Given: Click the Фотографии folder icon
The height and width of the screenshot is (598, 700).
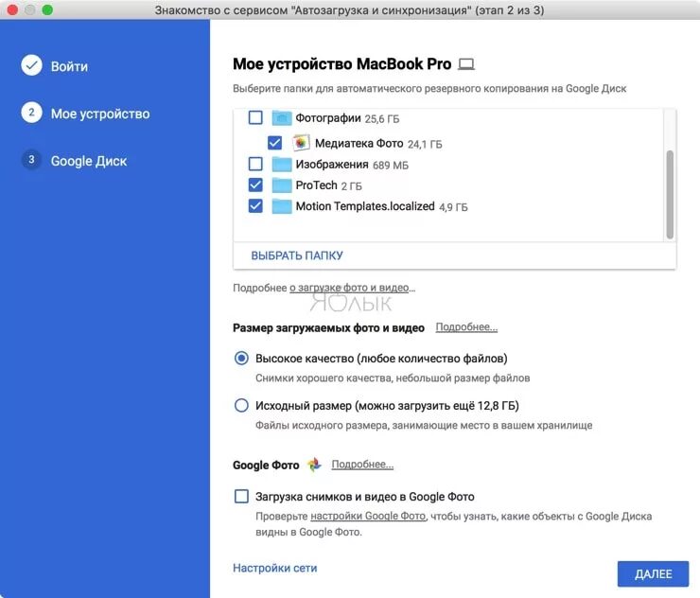Looking at the screenshot, I should pos(282,118).
